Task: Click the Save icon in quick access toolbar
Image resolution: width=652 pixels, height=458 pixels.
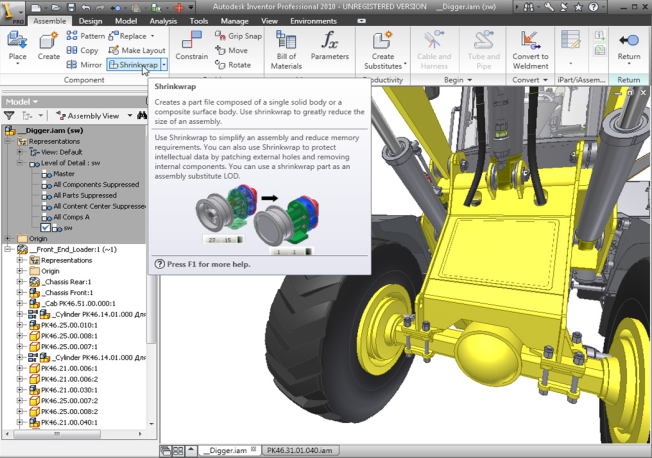Action: (72, 7)
